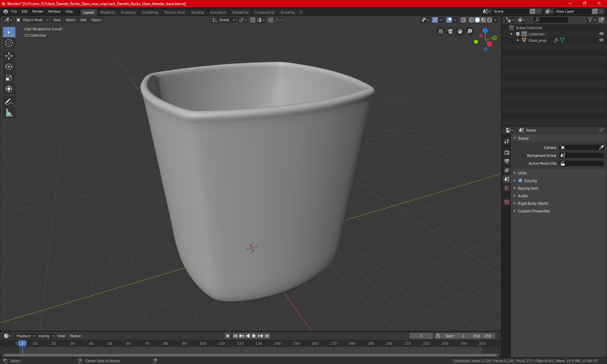Click the Marker menu in timeline
The width and height of the screenshot is (607, 364).
click(75, 336)
